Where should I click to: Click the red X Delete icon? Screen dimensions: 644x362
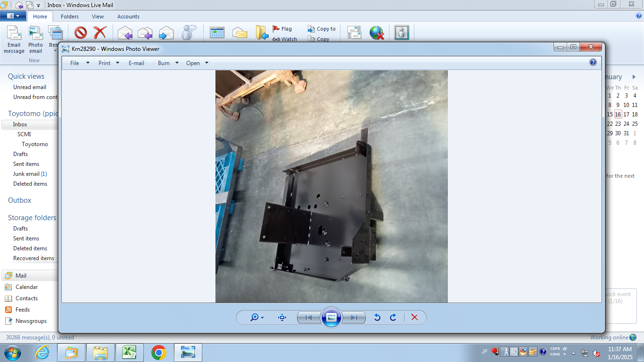click(100, 33)
